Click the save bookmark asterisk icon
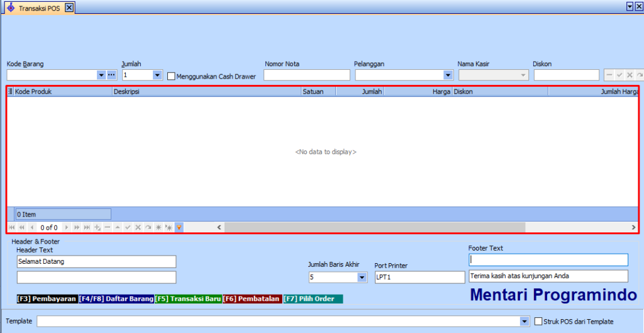644x333 pixels. point(158,227)
